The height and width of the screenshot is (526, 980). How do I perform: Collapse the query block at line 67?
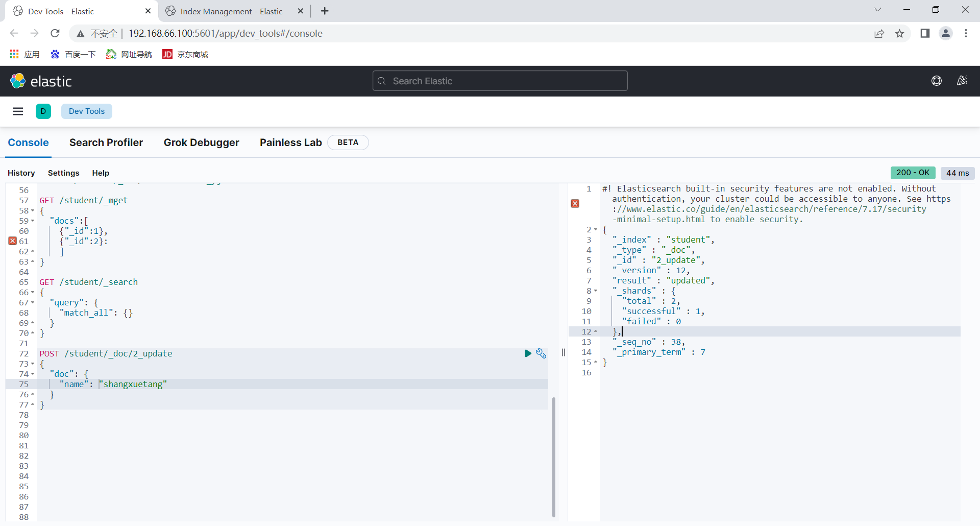[33, 303]
